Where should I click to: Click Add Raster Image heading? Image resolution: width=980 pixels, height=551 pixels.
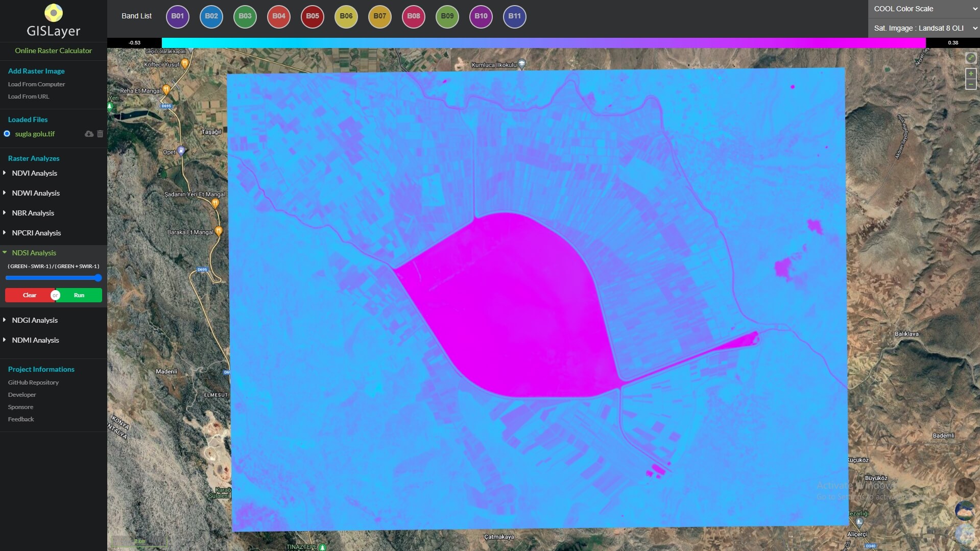[x=36, y=71]
